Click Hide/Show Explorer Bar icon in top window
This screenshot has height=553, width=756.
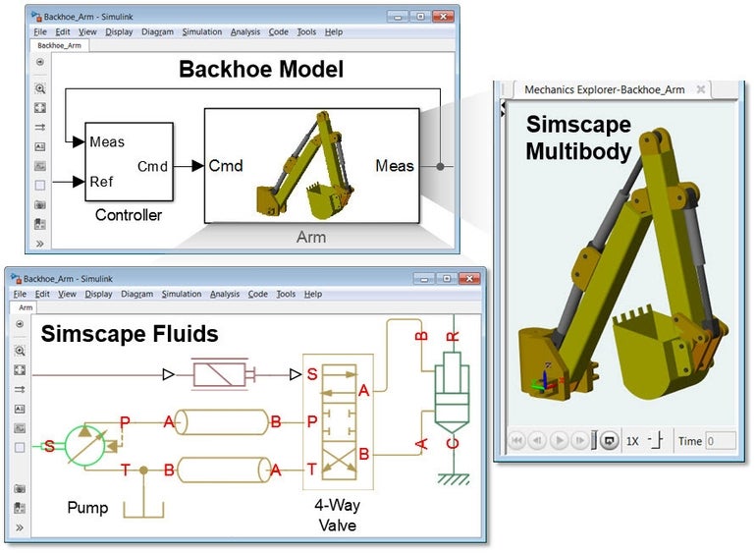coord(40,62)
